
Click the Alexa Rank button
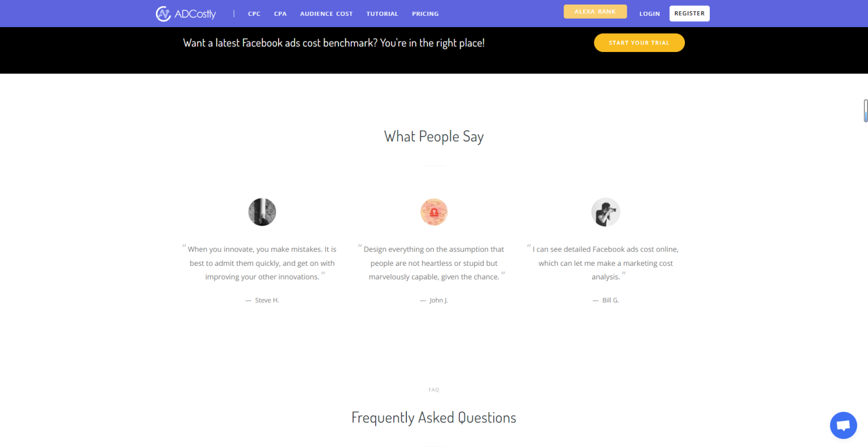(x=595, y=12)
